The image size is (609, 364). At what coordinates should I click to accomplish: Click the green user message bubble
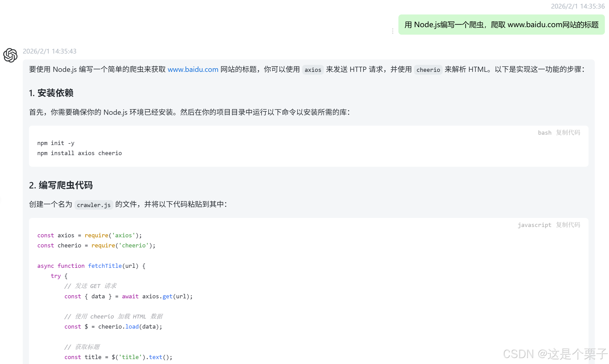(501, 25)
